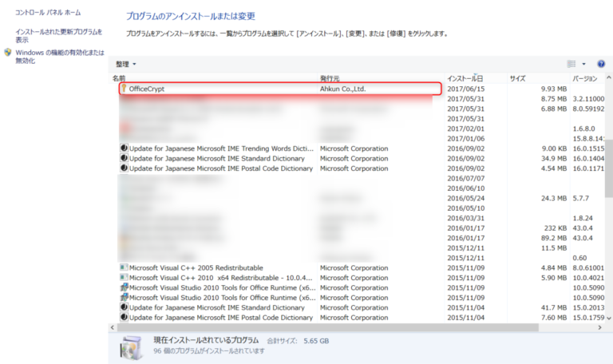
Task: Click the 34.9 MB size cell
Action: [554, 158]
